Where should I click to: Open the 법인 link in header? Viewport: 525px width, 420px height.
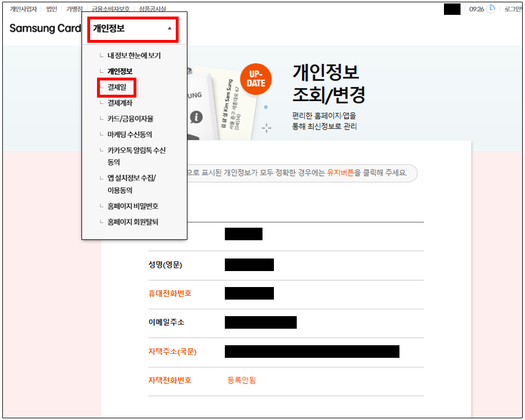click(52, 10)
